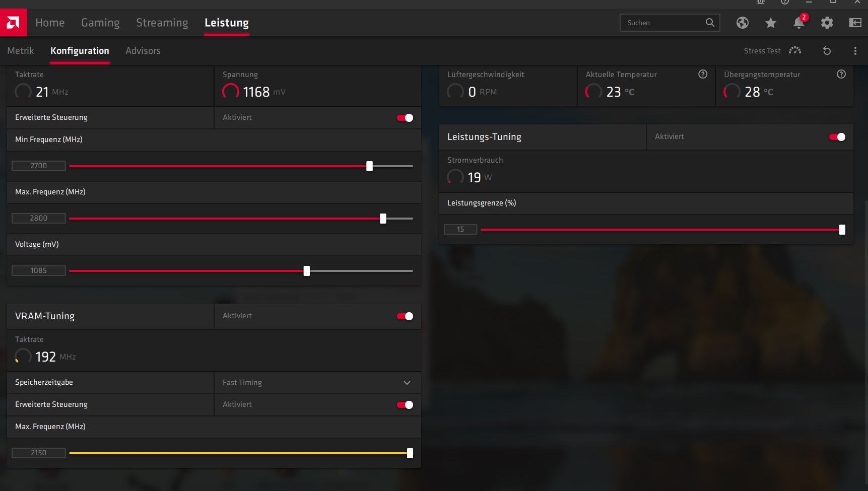
Task: Open the web browser globe icon
Action: coord(742,23)
